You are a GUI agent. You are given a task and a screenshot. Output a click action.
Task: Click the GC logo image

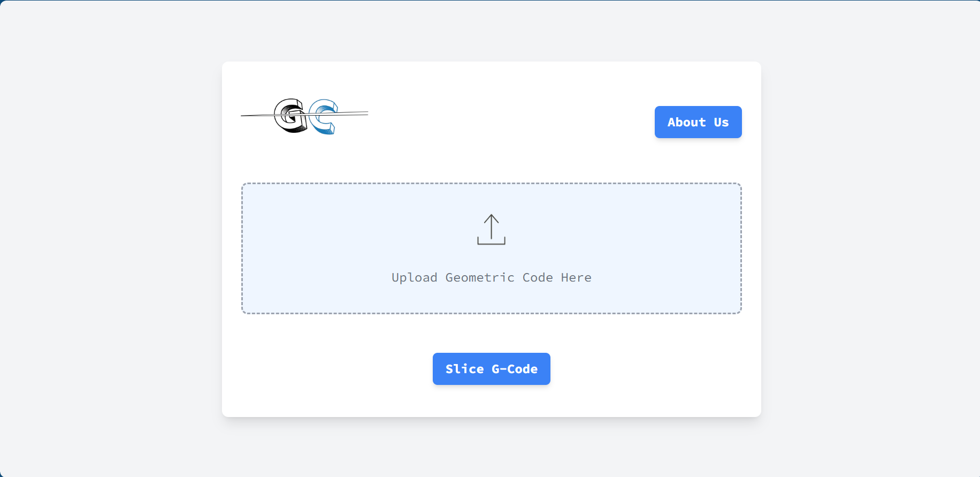pyautogui.click(x=304, y=116)
